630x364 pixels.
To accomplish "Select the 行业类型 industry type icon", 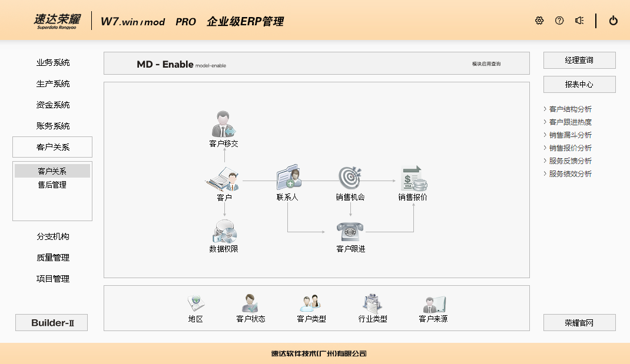I will (x=373, y=303).
